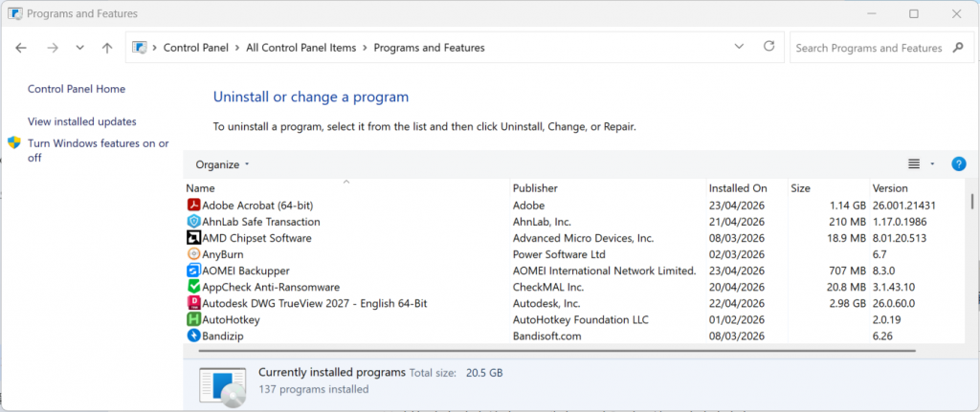Click Control Panel in the breadcrumb
980x412 pixels.
[x=195, y=48]
